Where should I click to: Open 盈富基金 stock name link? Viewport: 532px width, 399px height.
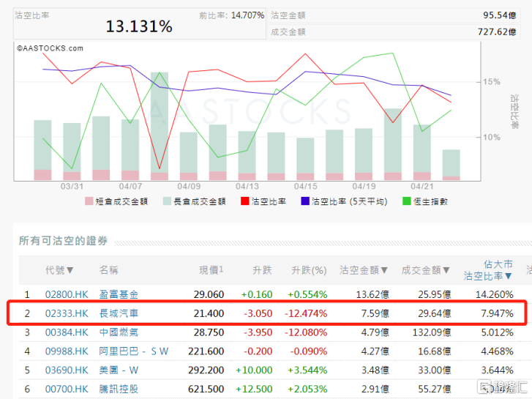click(x=119, y=294)
